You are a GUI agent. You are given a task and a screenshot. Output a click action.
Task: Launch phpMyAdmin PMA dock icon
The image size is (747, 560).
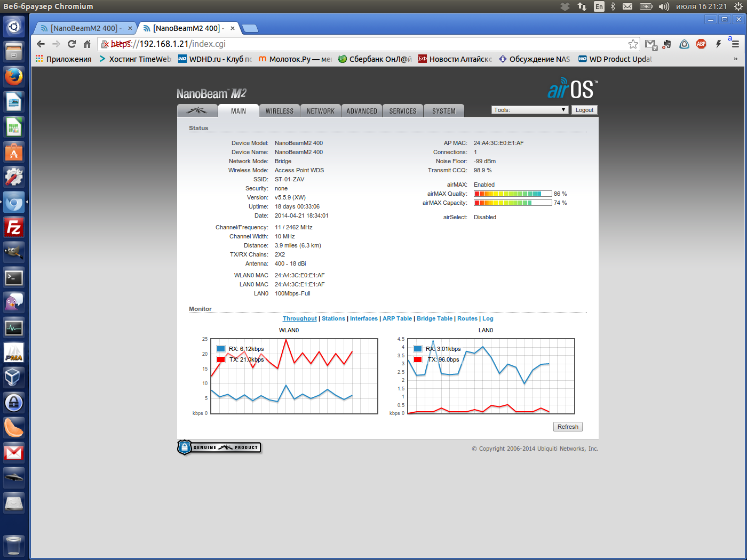pos(14,353)
